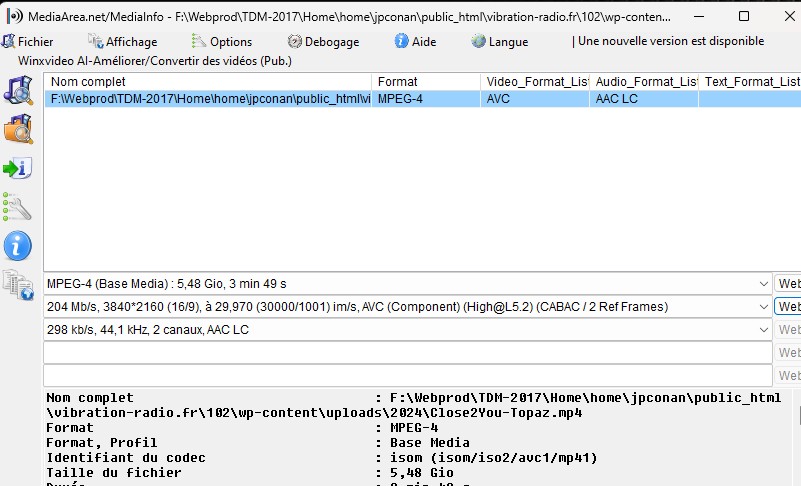The height and width of the screenshot is (486, 801).
Task: Click the blue About info icon
Action: [x=18, y=245]
